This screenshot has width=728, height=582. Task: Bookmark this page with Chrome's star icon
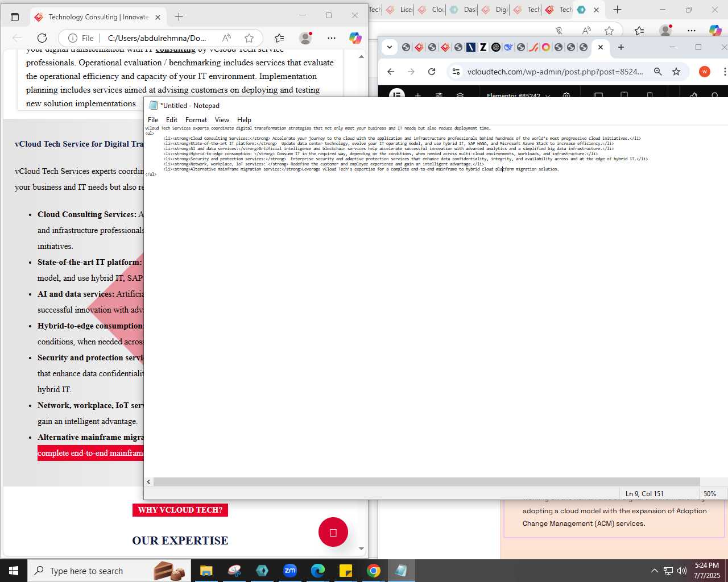[x=676, y=72]
